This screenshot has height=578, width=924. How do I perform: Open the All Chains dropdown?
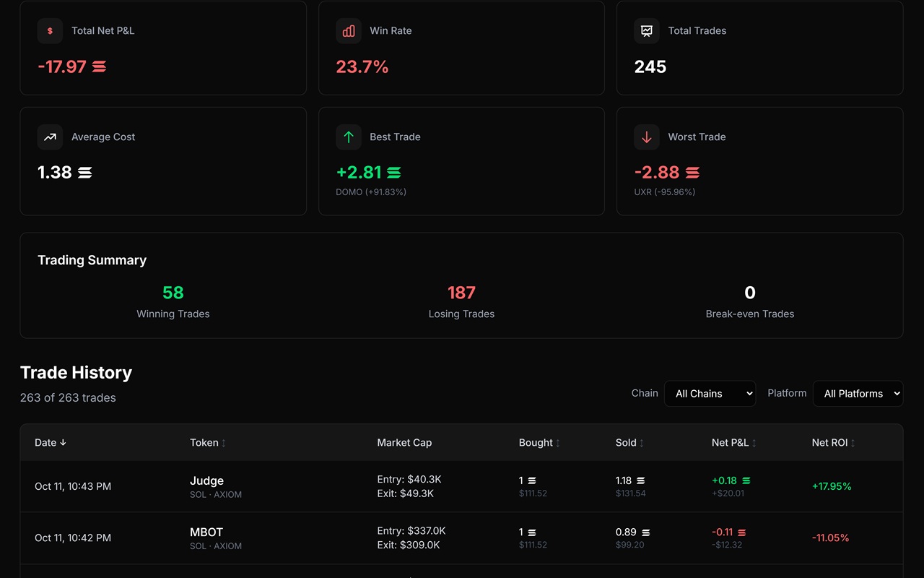point(710,394)
